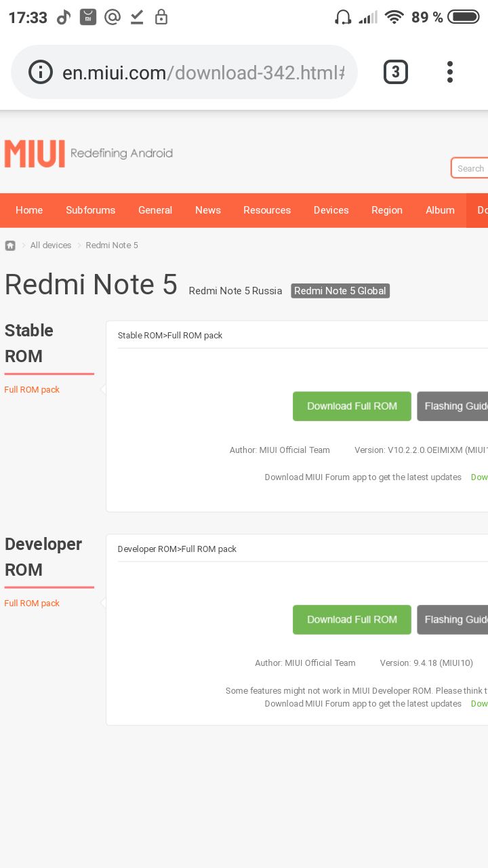Tap the V10.2.2.0.OEIMIXM version text
Screen dimensions: 488x868
[x=422, y=450]
